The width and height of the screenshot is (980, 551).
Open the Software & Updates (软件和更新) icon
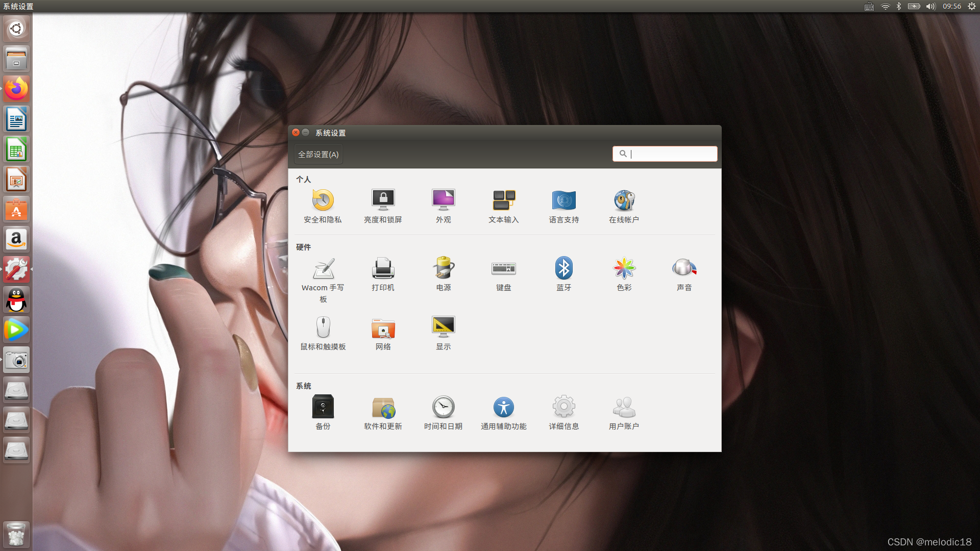(x=383, y=407)
